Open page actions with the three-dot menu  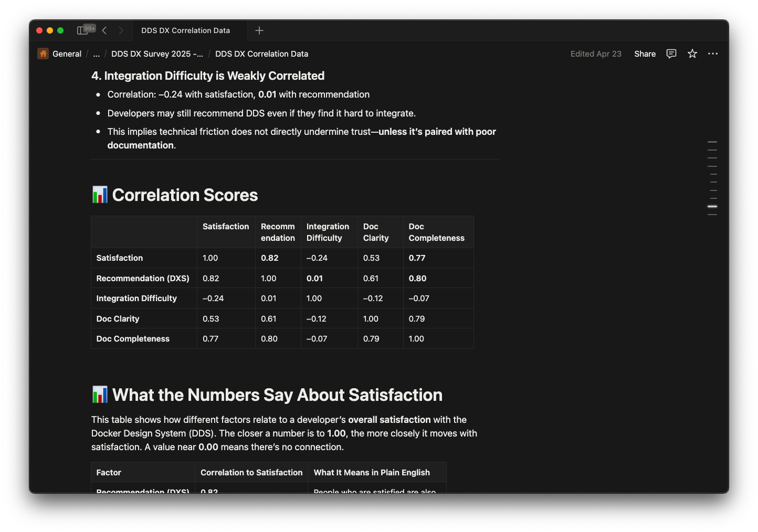click(x=713, y=54)
